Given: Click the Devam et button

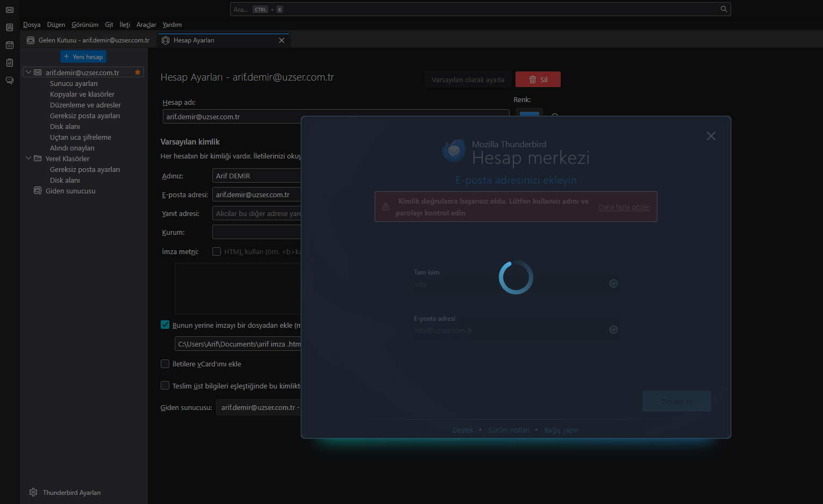Looking at the screenshot, I should 677,401.
